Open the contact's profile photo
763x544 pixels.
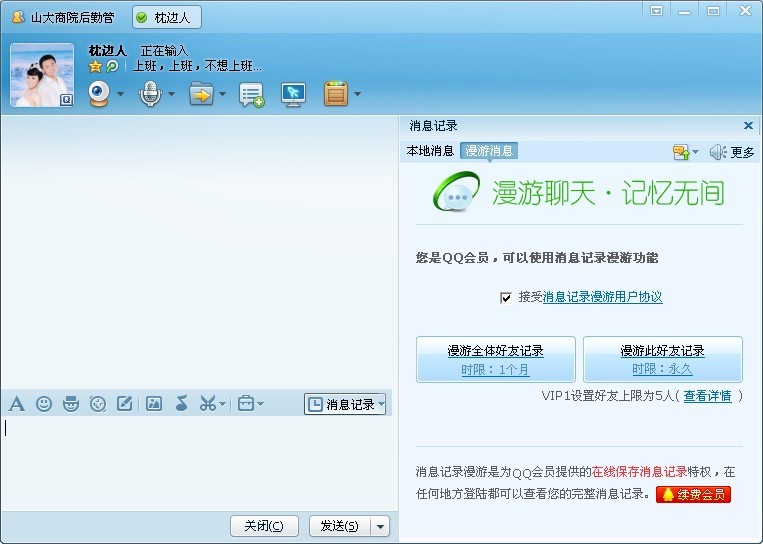click(42, 75)
